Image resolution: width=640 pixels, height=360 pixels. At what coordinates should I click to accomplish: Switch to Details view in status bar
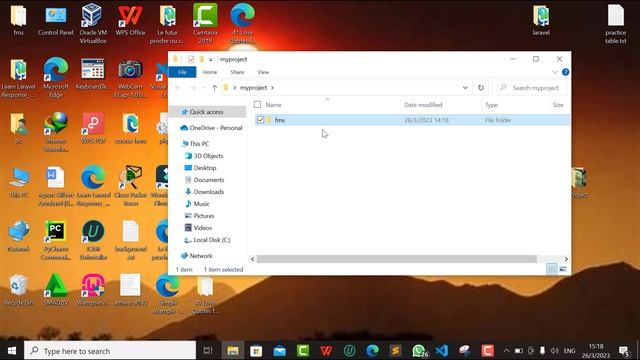pos(551,269)
